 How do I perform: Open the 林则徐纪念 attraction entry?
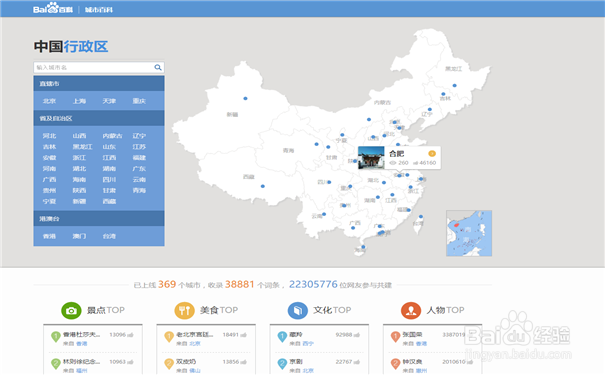pos(81,361)
